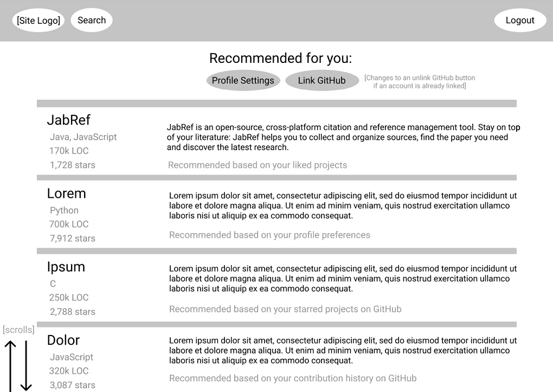The width and height of the screenshot is (553, 392).
Task: Click the JabRef description text
Action: (344, 137)
